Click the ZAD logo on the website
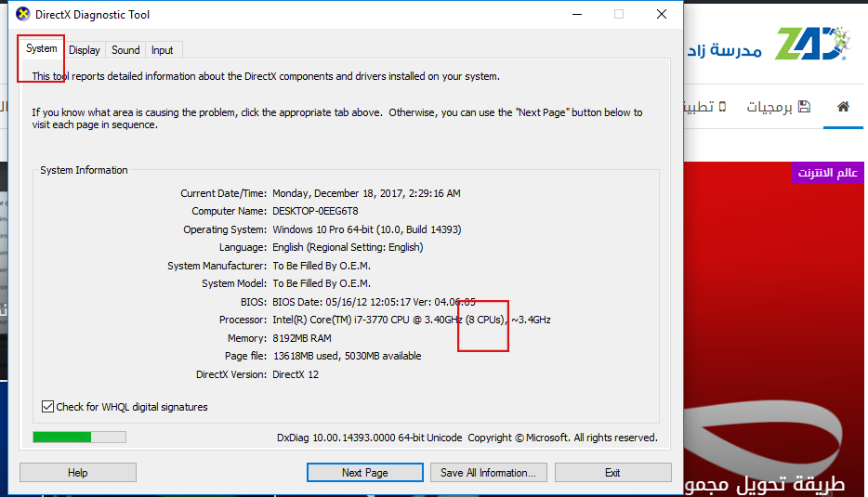868x497 pixels. (812, 43)
